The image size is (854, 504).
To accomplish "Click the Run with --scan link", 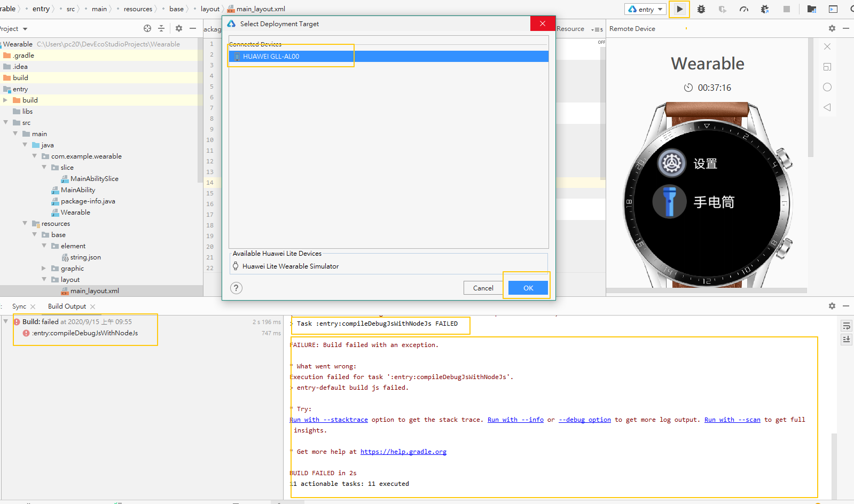I will (732, 420).
